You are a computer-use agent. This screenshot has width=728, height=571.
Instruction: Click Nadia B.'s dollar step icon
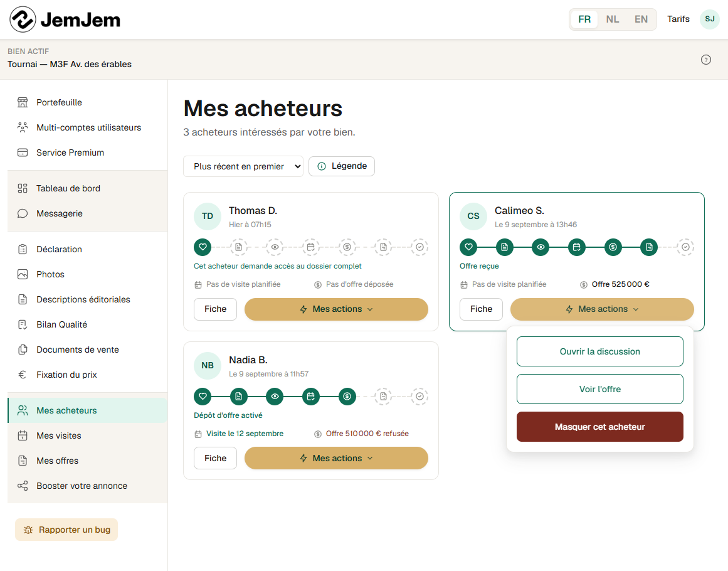pos(347,397)
